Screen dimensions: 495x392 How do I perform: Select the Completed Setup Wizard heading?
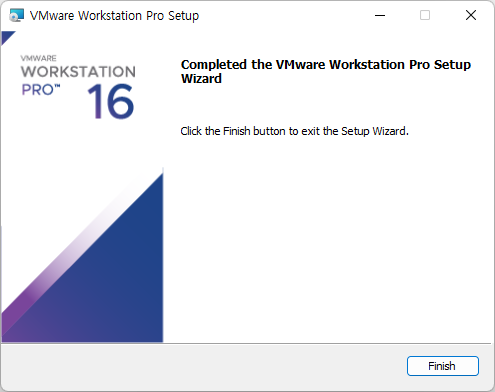coord(326,71)
